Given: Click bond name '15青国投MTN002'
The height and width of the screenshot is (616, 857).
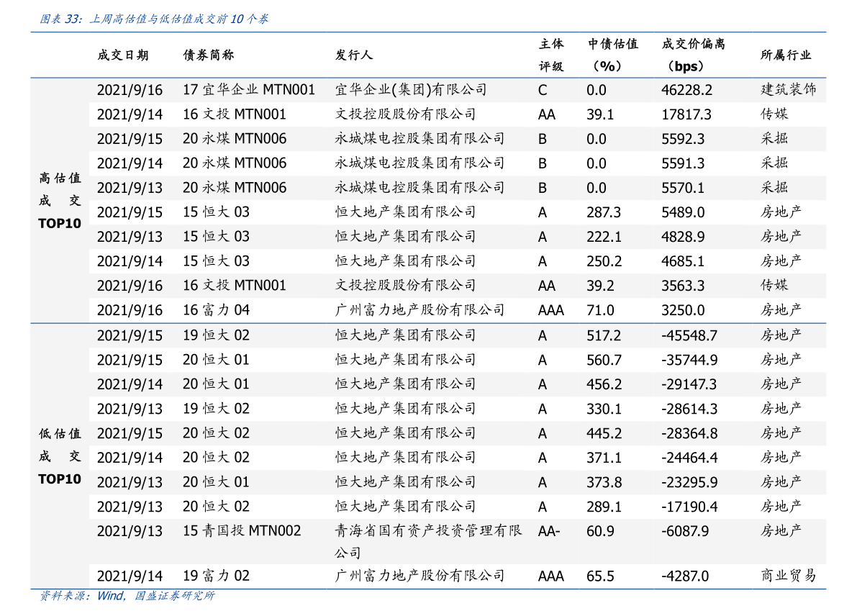Looking at the screenshot, I should point(242,531).
